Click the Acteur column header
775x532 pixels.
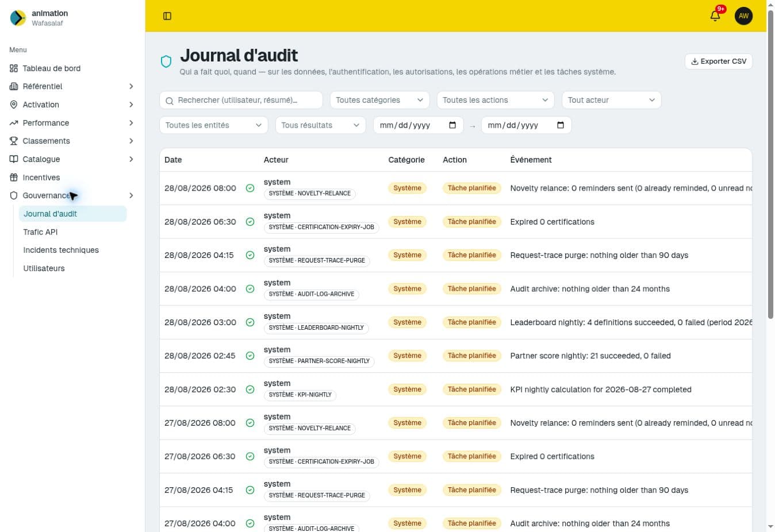(276, 160)
